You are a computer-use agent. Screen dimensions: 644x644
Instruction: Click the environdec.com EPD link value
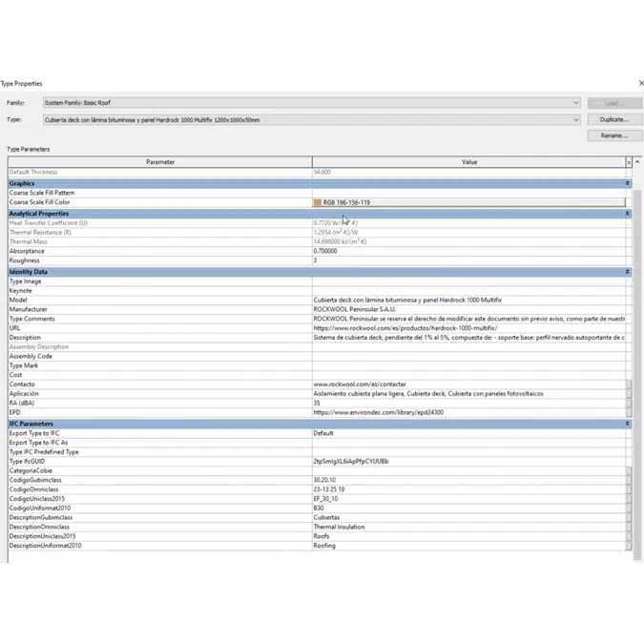(x=378, y=412)
